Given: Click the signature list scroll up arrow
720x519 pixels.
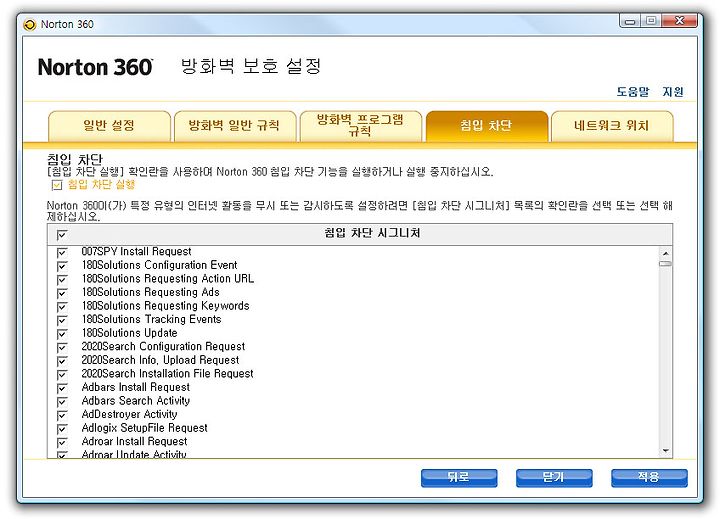Looking at the screenshot, I should click(x=665, y=253).
